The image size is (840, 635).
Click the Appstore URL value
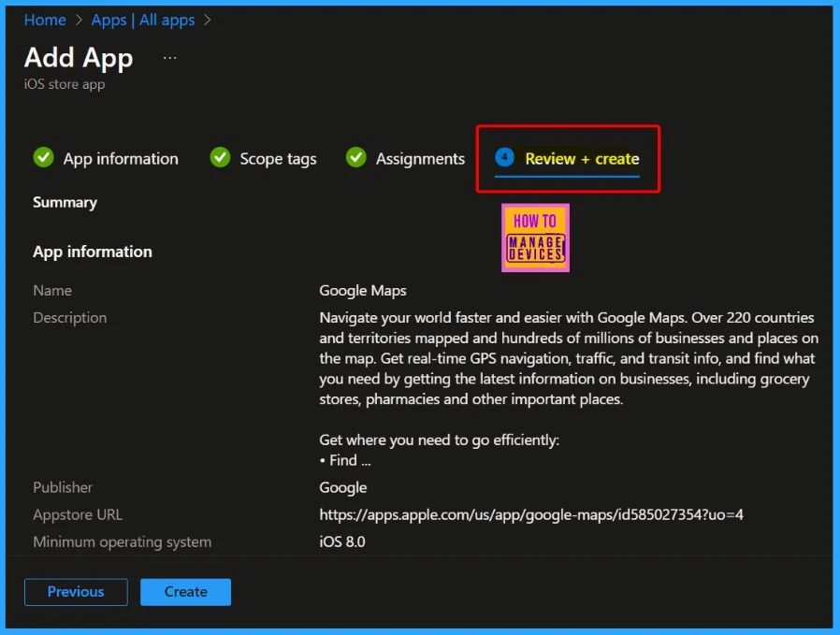(531, 515)
